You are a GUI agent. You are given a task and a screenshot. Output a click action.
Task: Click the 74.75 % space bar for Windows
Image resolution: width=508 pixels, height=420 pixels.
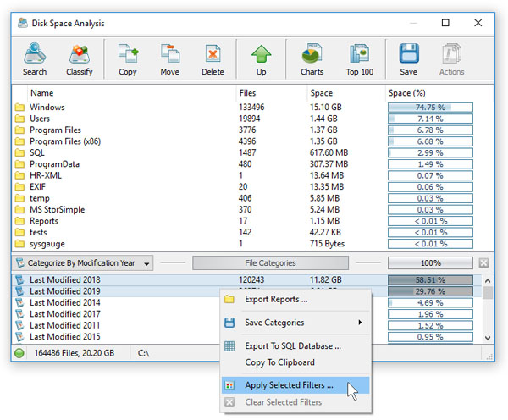(x=430, y=108)
